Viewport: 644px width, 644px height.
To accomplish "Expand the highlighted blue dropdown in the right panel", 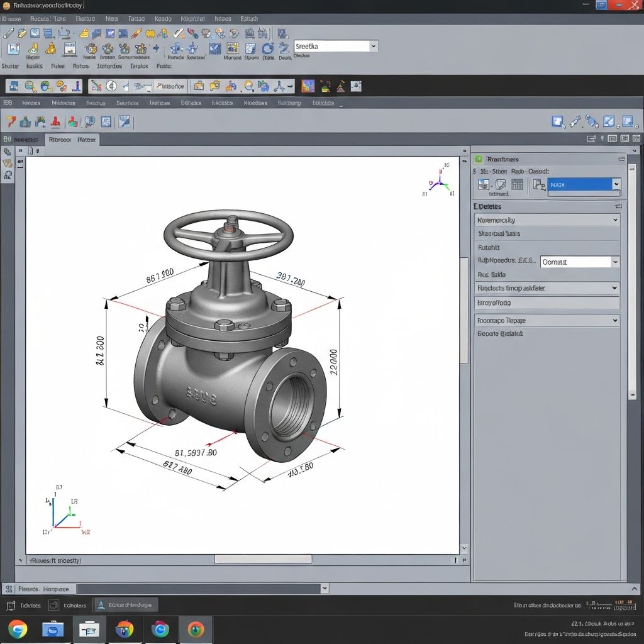I will click(x=616, y=184).
